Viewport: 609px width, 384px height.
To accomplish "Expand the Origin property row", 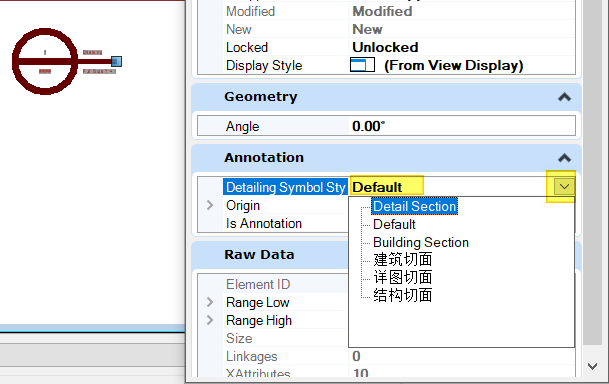I will (x=210, y=205).
